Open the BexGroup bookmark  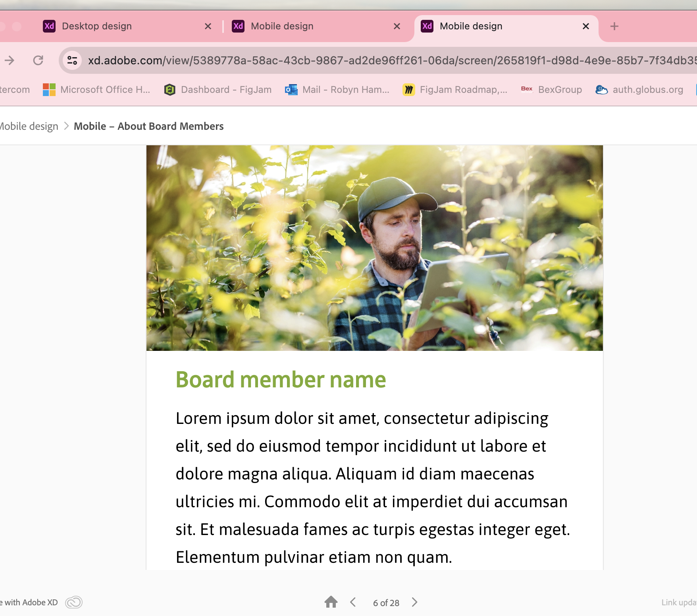click(x=551, y=90)
